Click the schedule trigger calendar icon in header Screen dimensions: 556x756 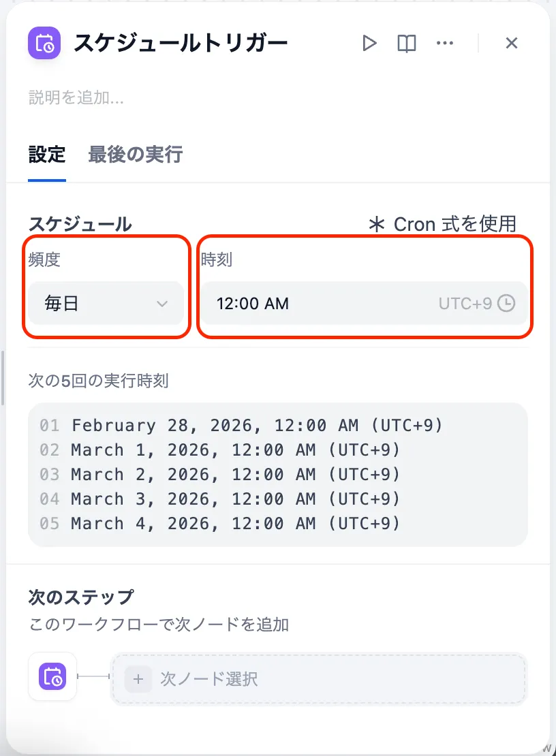[44, 44]
